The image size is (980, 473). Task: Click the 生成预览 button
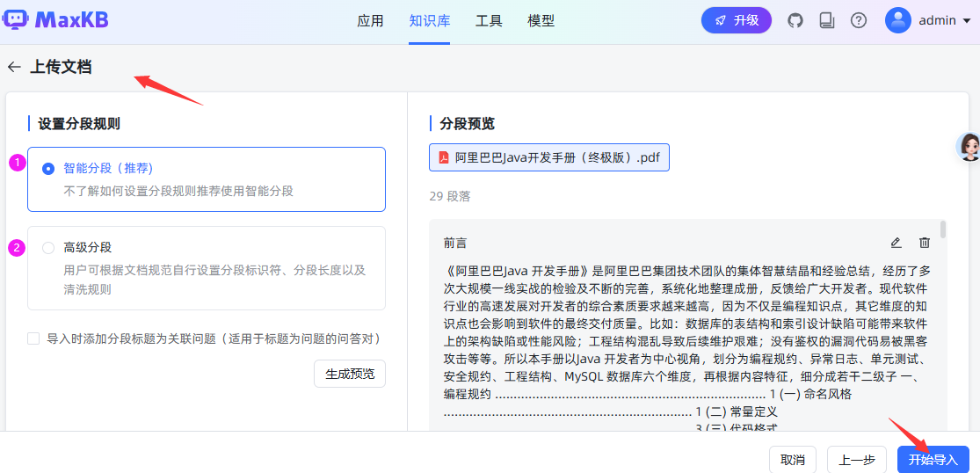point(350,374)
